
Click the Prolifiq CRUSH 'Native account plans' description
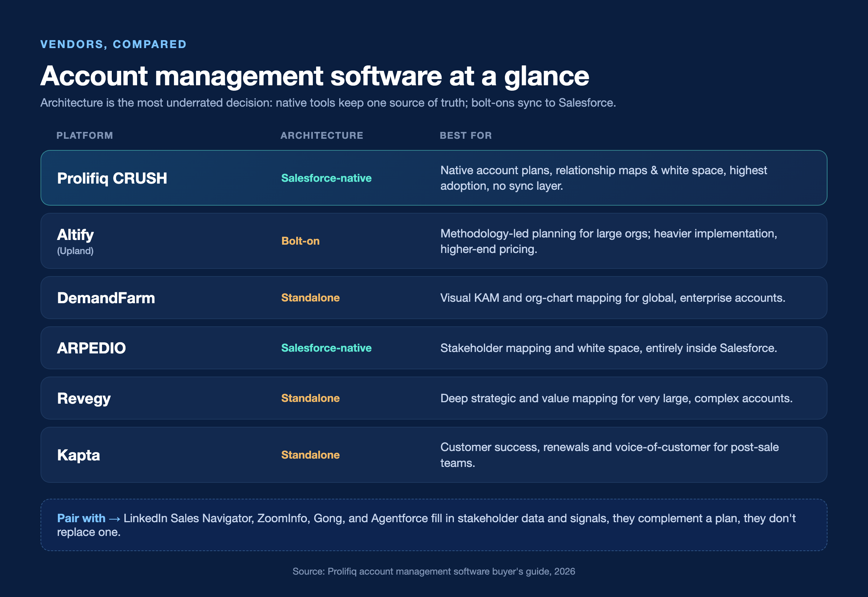pyautogui.click(x=603, y=178)
